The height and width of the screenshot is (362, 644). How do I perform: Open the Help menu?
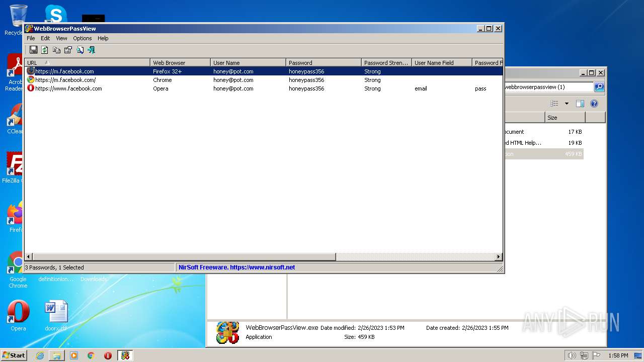click(103, 38)
